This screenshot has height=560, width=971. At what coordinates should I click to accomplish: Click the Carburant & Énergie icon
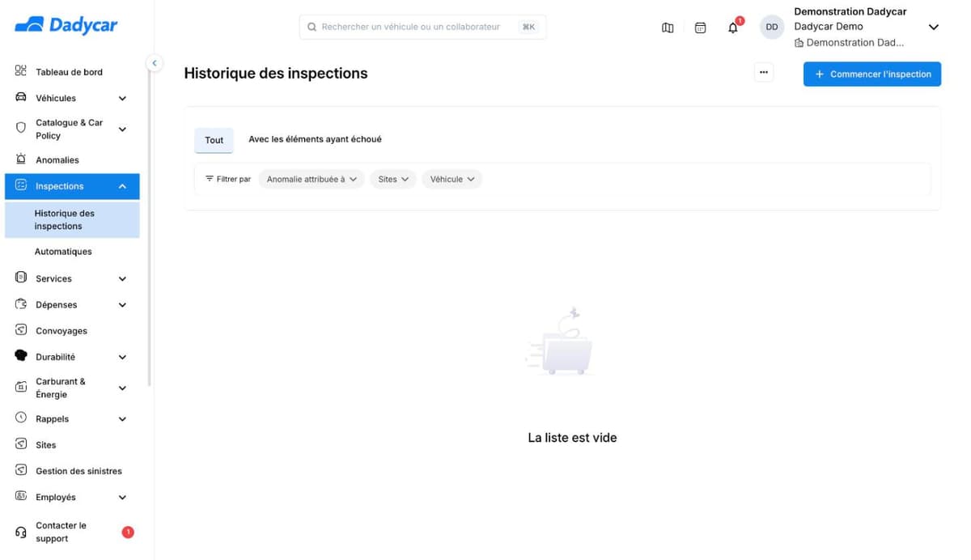click(21, 388)
